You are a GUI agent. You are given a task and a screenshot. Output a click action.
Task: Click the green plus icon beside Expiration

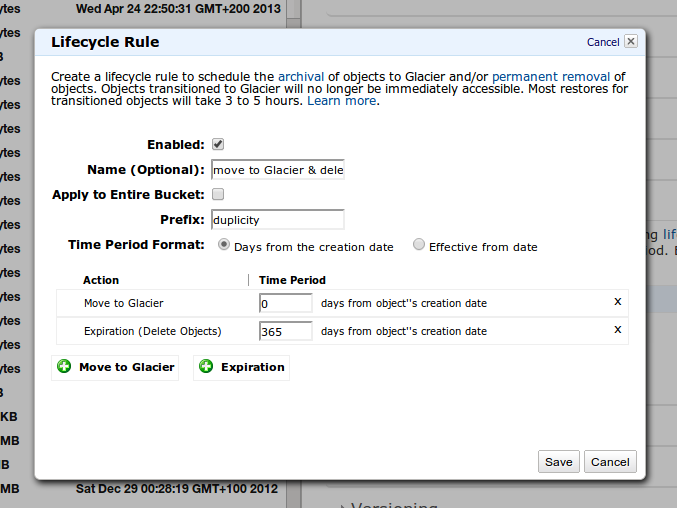pyautogui.click(x=206, y=367)
